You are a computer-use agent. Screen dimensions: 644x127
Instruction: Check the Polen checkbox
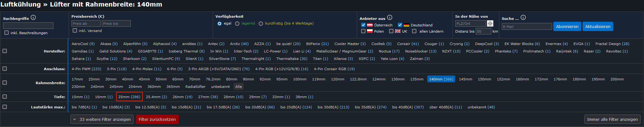(x=363, y=31)
